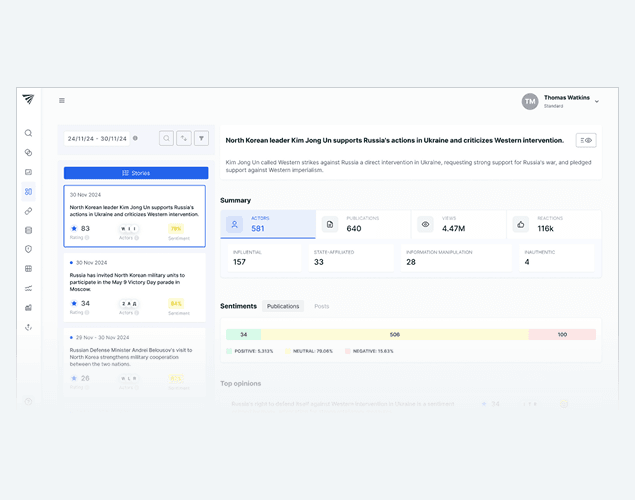This screenshot has width=635, height=500.
Task: Open the link icon in sidebar
Action: (28, 211)
